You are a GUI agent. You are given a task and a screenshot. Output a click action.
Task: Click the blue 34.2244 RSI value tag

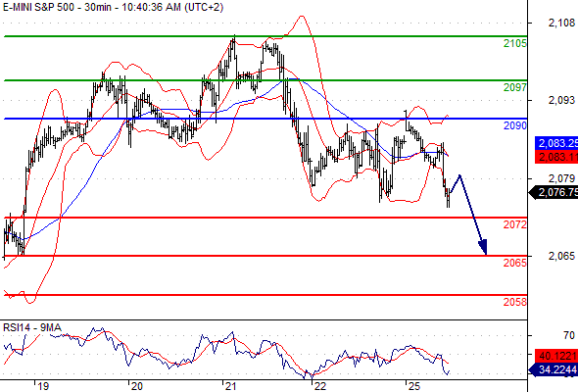[554, 369]
